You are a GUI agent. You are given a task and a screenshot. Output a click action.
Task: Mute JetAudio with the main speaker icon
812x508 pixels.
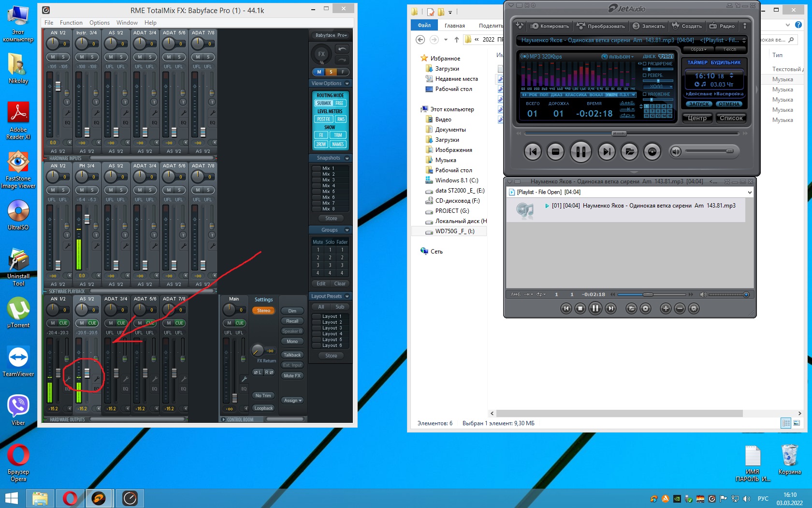click(x=676, y=152)
